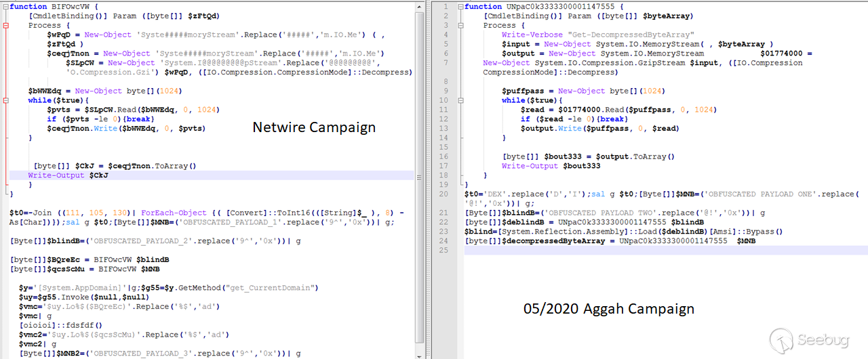This screenshot has width=868, height=359.
Task: Click line number 23 in right pane
Action: tap(445, 231)
